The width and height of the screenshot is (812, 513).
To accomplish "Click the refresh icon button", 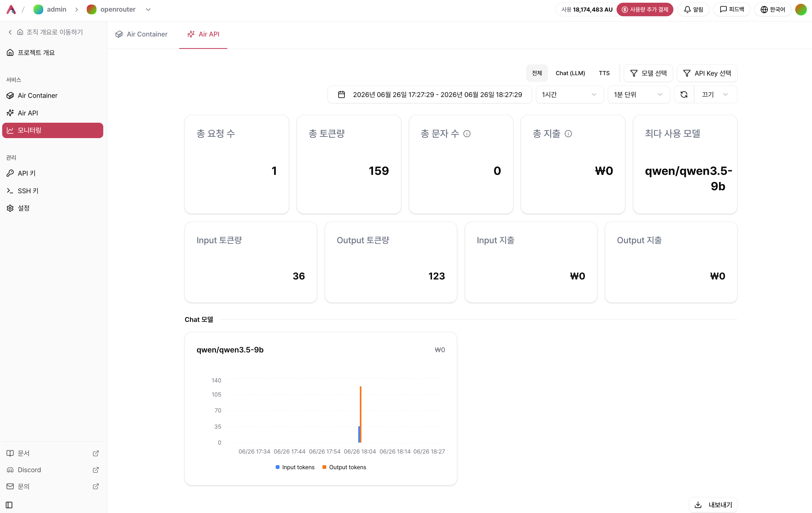I will pos(684,95).
